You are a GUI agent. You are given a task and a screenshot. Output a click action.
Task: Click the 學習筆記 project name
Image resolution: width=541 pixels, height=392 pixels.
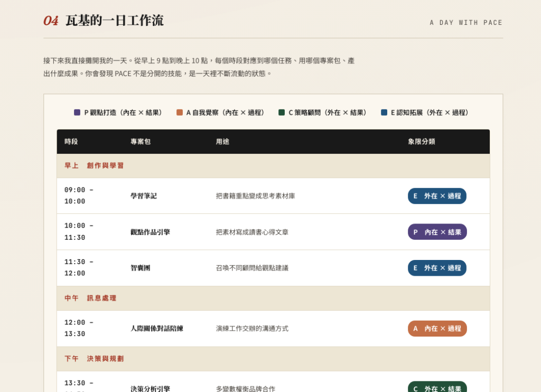(144, 196)
